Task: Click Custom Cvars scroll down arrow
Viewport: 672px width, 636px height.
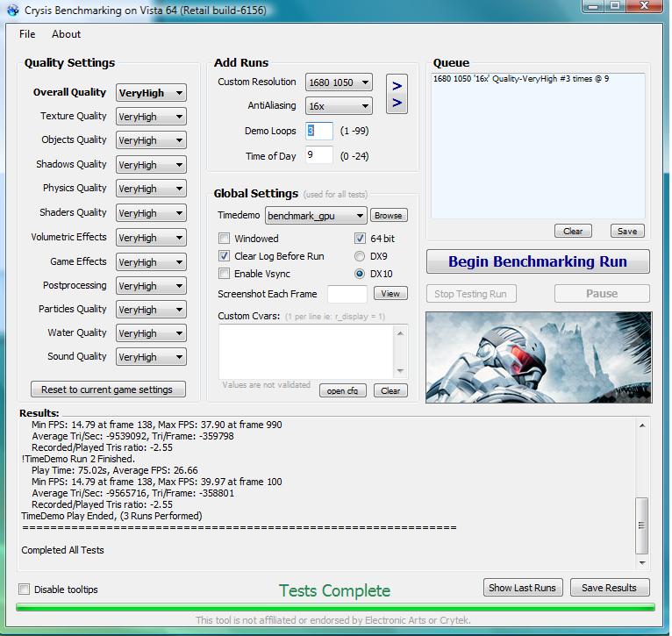Action: [x=400, y=370]
